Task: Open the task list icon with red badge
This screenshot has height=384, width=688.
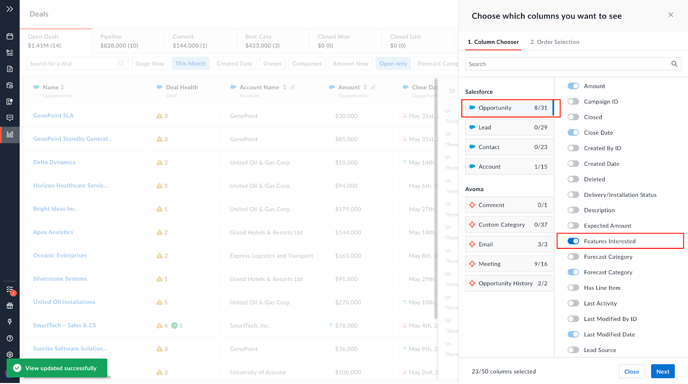Action: tap(11, 290)
